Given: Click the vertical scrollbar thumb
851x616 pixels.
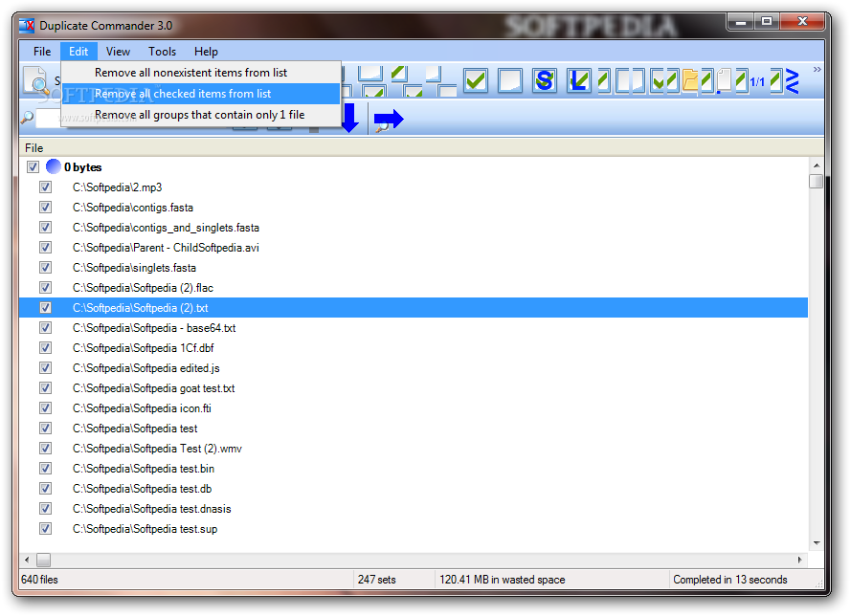Looking at the screenshot, I should click(816, 181).
